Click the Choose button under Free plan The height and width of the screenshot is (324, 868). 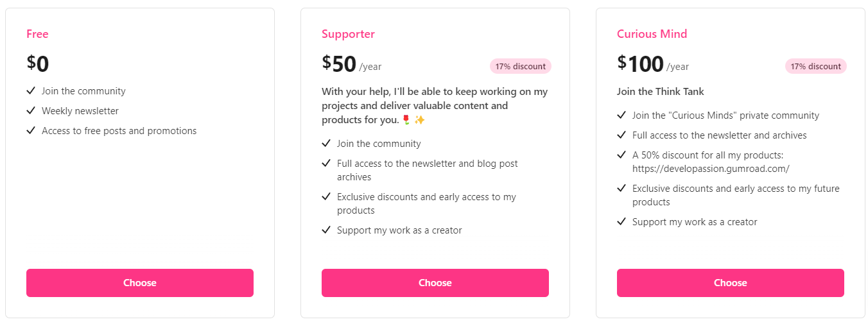click(139, 283)
